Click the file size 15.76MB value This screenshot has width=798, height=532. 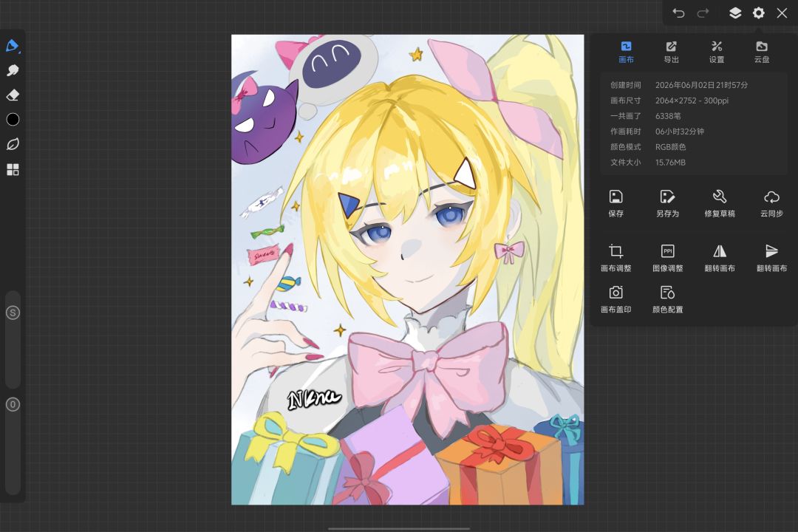pyautogui.click(x=670, y=163)
